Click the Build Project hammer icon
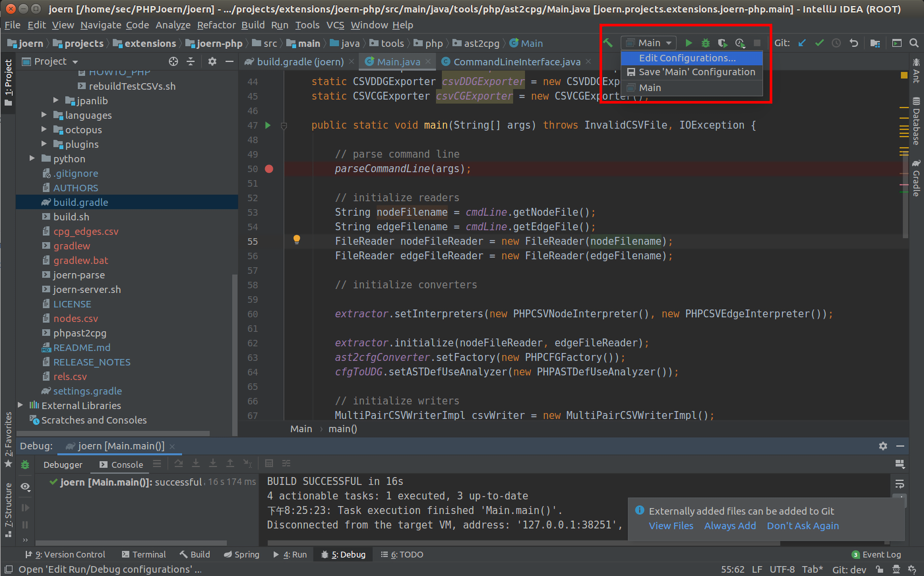Image resolution: width=924 pixels, height=576 pixels. pos(608,43)
